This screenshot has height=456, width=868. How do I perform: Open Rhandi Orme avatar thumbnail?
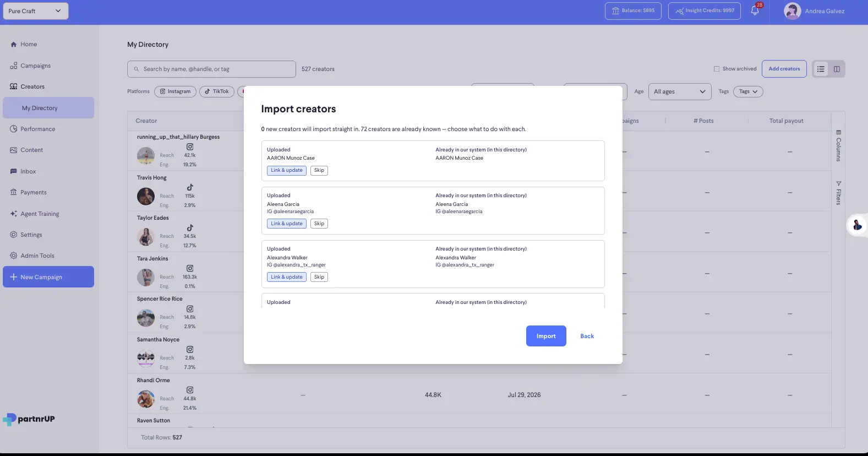pyautogui.click(x=146, y=399)
